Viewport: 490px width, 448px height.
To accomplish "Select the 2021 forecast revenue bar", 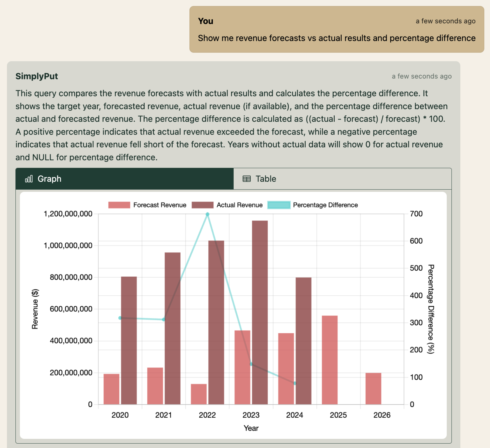I will pos(155,386).
